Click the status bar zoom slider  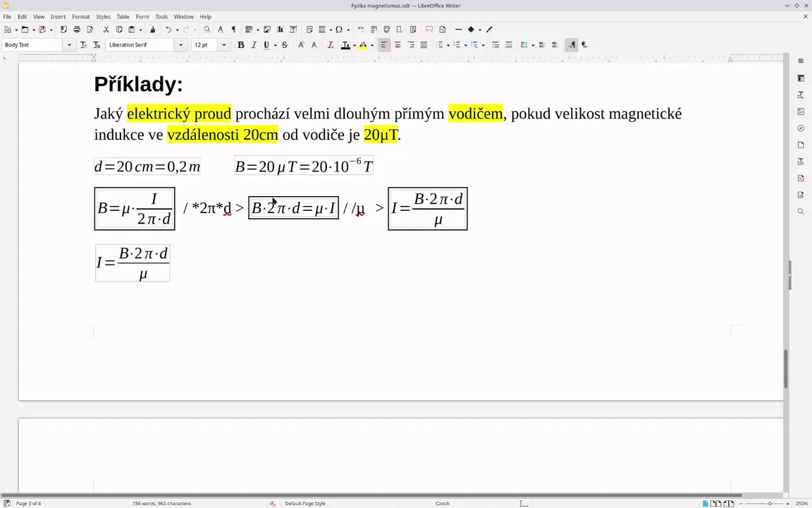[764, 503]
